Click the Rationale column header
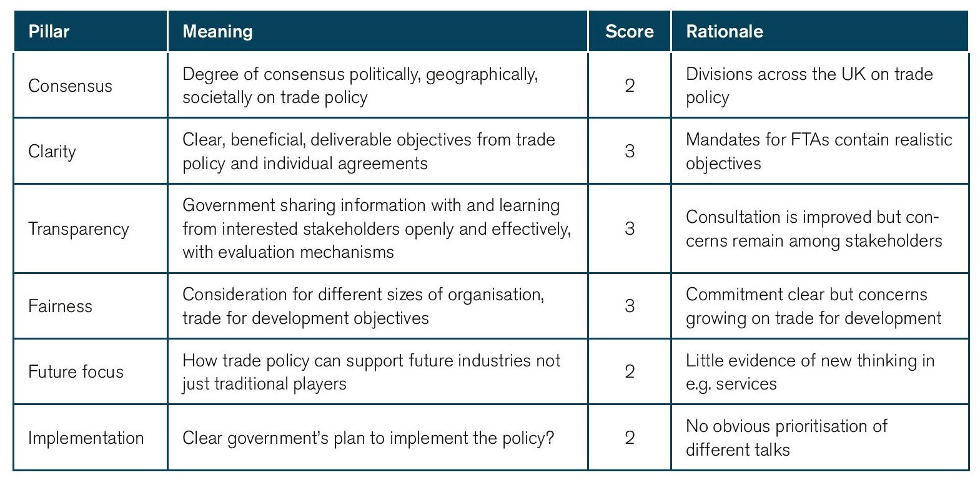The image size is (980, 480). pos(725,31)
